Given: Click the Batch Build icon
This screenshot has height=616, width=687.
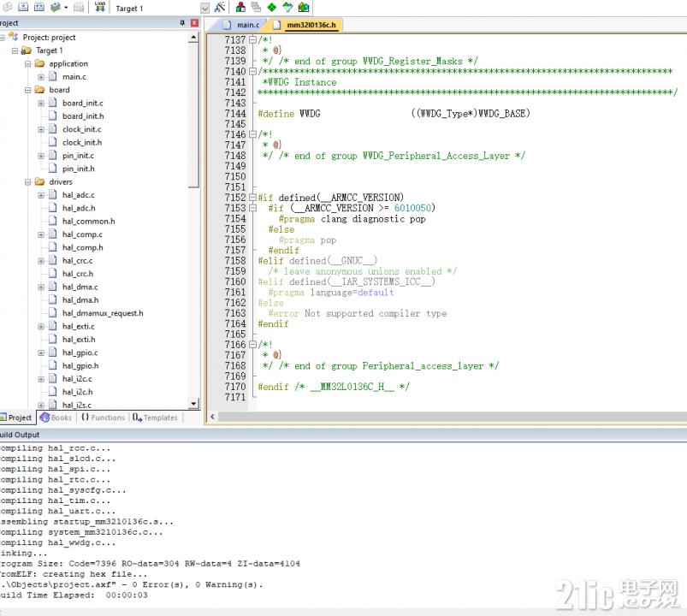Looking at the screenshot, I should [56, 7].
